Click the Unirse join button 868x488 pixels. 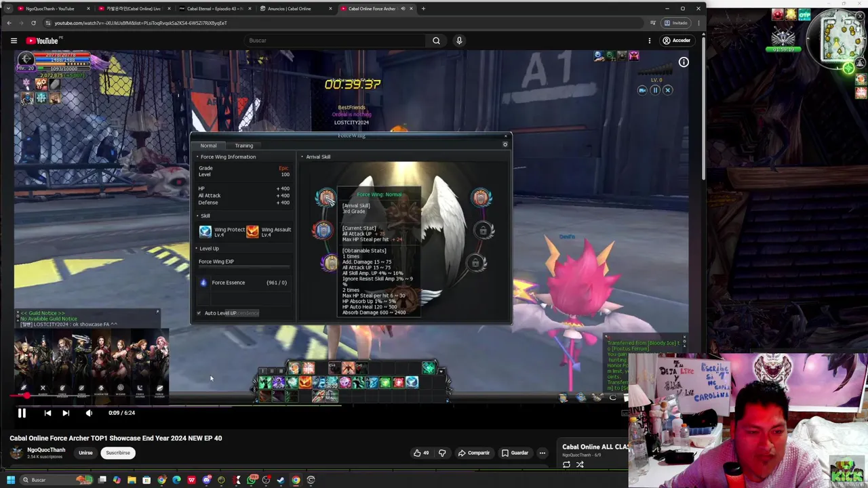[x=85, y=453]
